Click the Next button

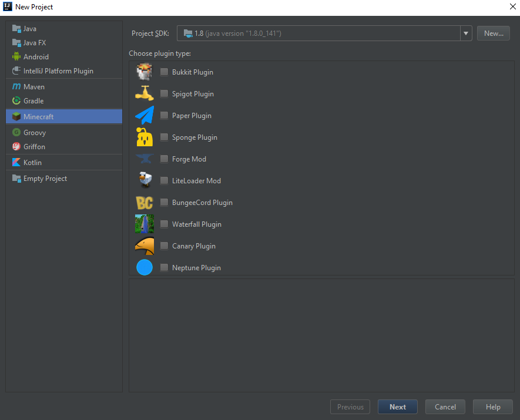click(397, 406)
